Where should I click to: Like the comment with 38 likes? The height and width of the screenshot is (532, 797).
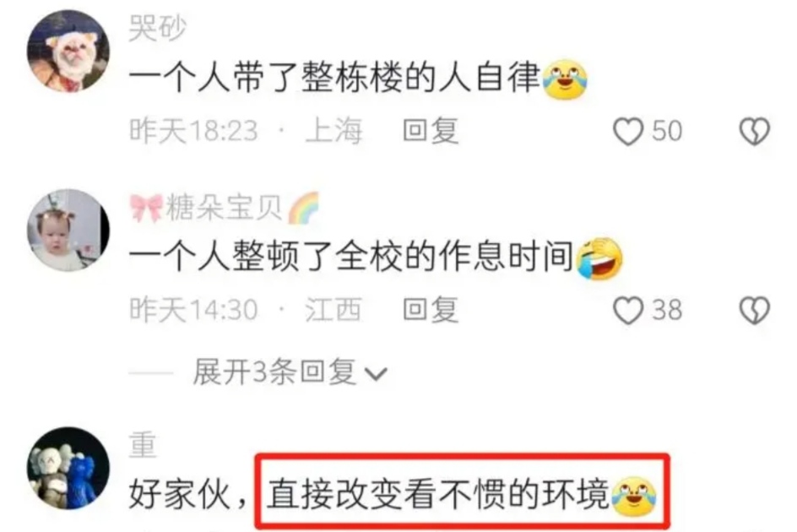click(x=628, y=310)
